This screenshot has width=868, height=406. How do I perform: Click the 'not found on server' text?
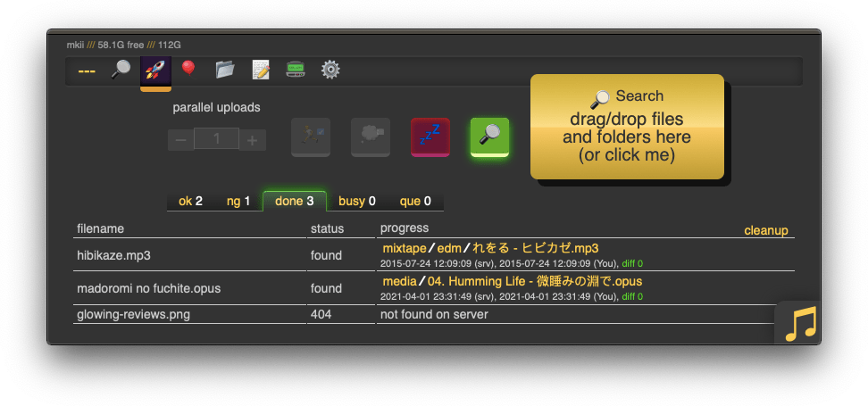[x=434, y=315]
